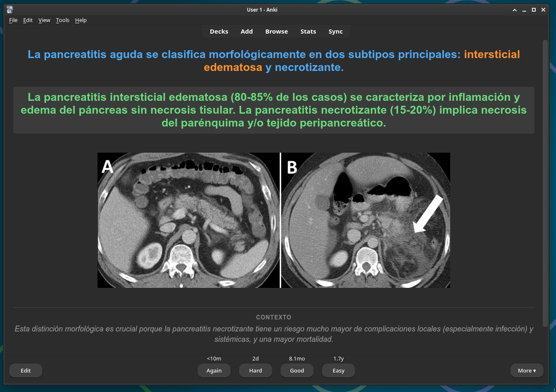556x392 pixels.
Task: Rate the card Easy
Action: [x=339, y=370]
